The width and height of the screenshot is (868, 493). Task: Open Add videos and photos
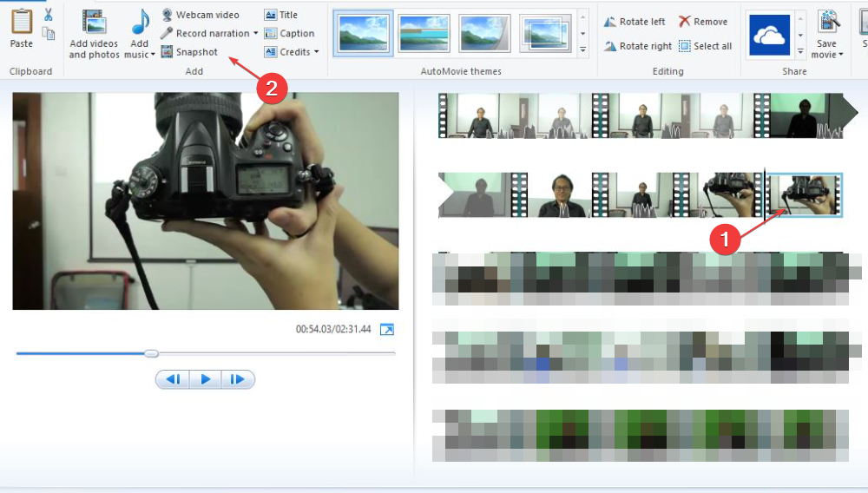coord(94,33)
